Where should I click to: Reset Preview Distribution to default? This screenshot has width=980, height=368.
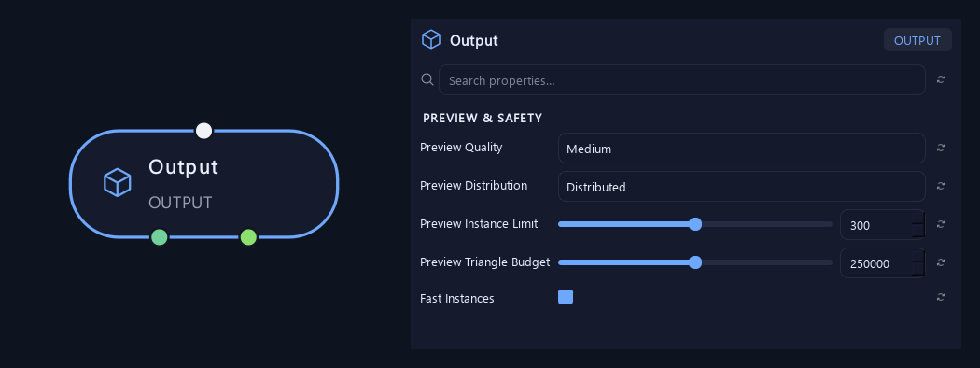pyautogui.click(x=941, y=186)
